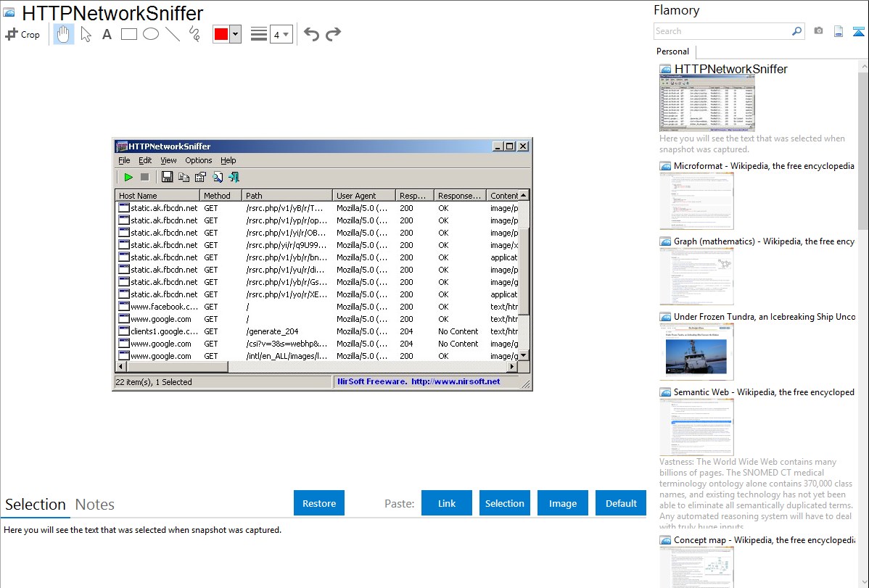Screen dimensions: 869x588
Task: Switch to the Notes tab
Action: [x=95, y=505]
